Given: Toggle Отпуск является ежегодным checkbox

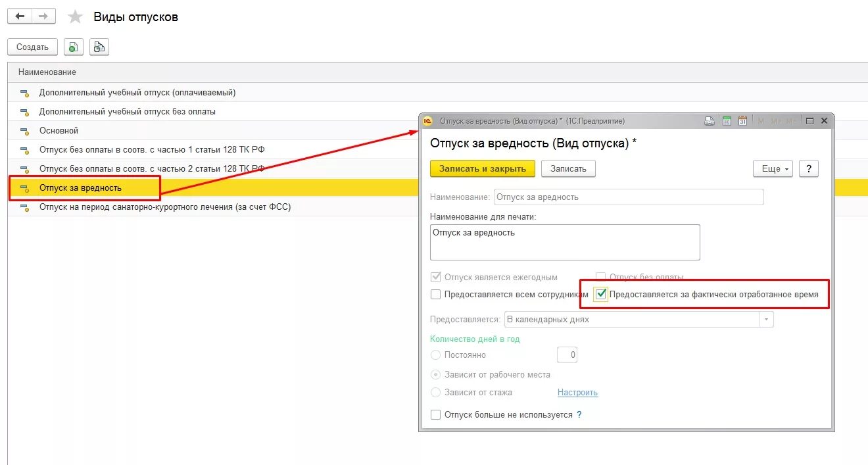Looking at the screenshot, I should click(x=435, y=277).
